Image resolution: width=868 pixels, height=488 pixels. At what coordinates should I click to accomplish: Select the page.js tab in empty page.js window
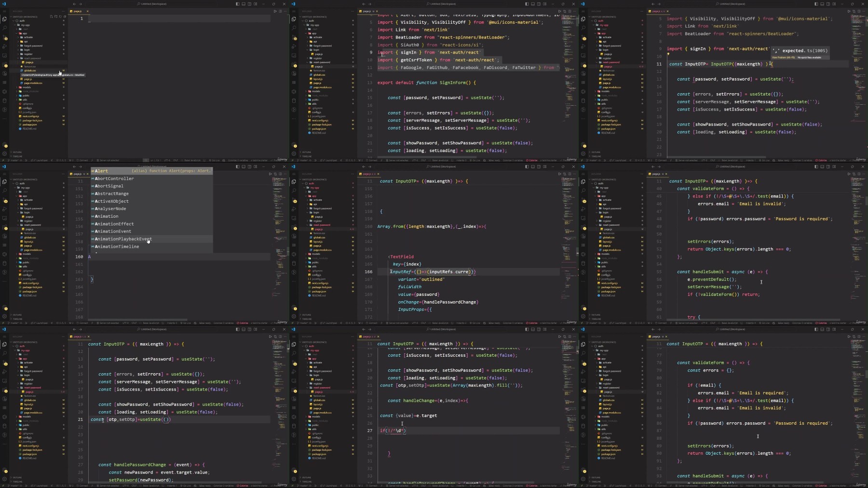[77, 11]
